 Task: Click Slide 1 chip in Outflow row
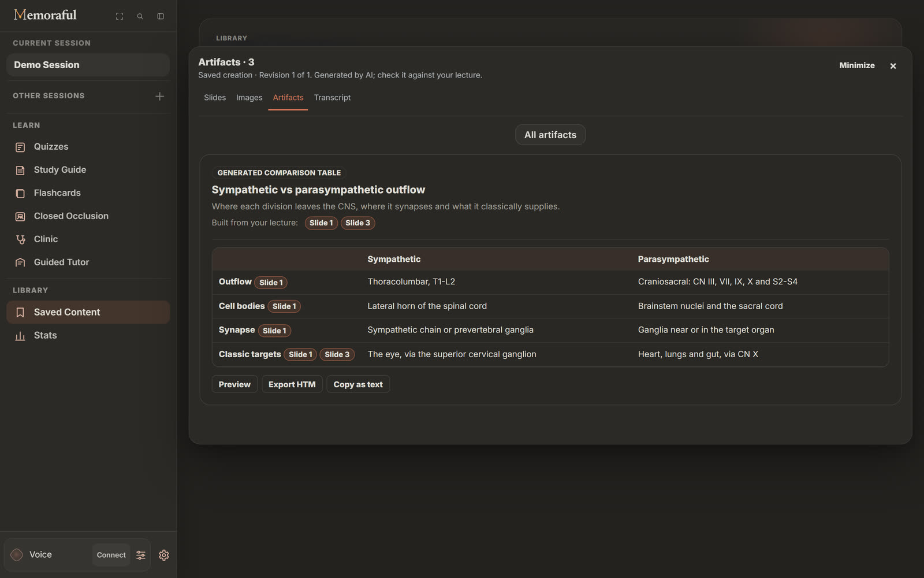[271, 283]
